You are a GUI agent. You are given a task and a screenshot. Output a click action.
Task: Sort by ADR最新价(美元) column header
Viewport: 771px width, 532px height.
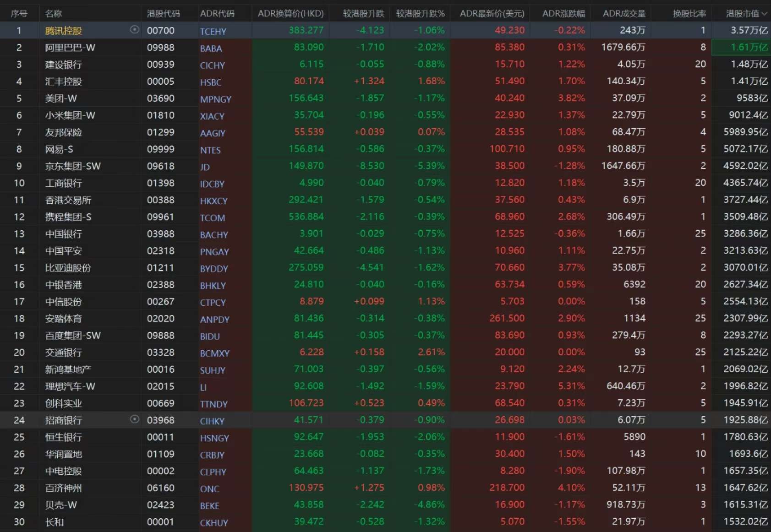pos(492,14)
